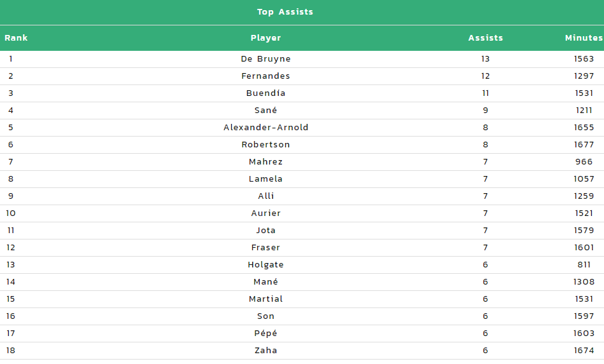Choose Mahrez from the table

click(x=265, y=162)
